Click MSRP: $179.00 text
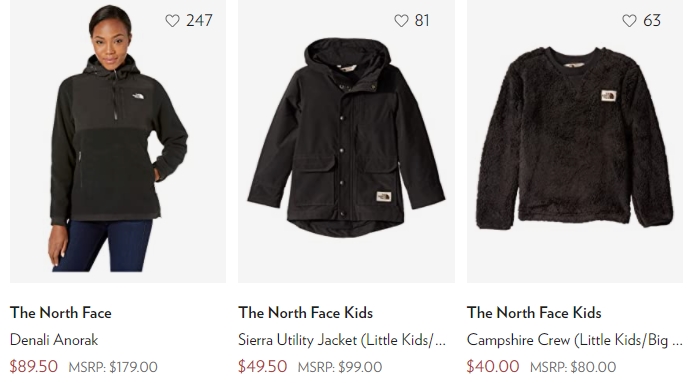 coord(113,367)
